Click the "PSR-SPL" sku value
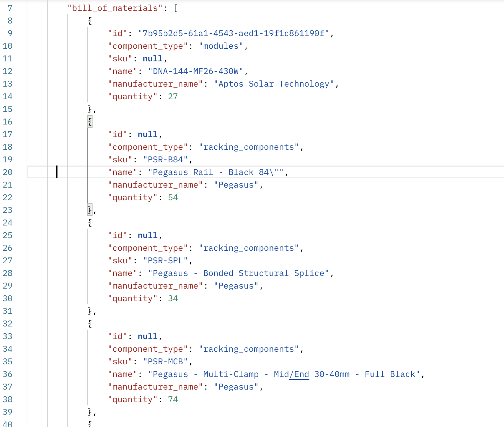 (x=165, y=261)
